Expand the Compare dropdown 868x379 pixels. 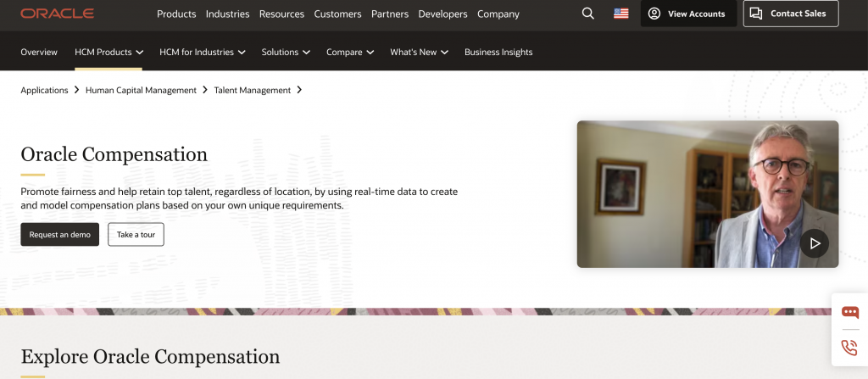(x=350, y=52)
